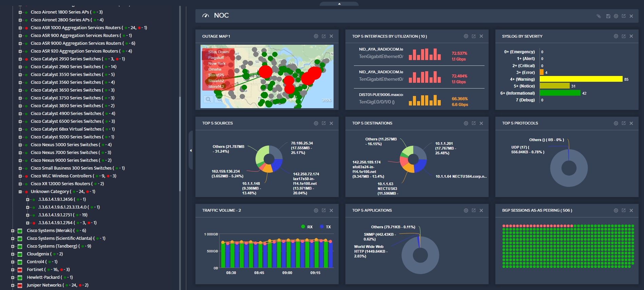The width and height of the screenshot is (644, 290).
Task: Expand Cisco WLC Wireless Controllers node
Action: click(x=20, y=176)
